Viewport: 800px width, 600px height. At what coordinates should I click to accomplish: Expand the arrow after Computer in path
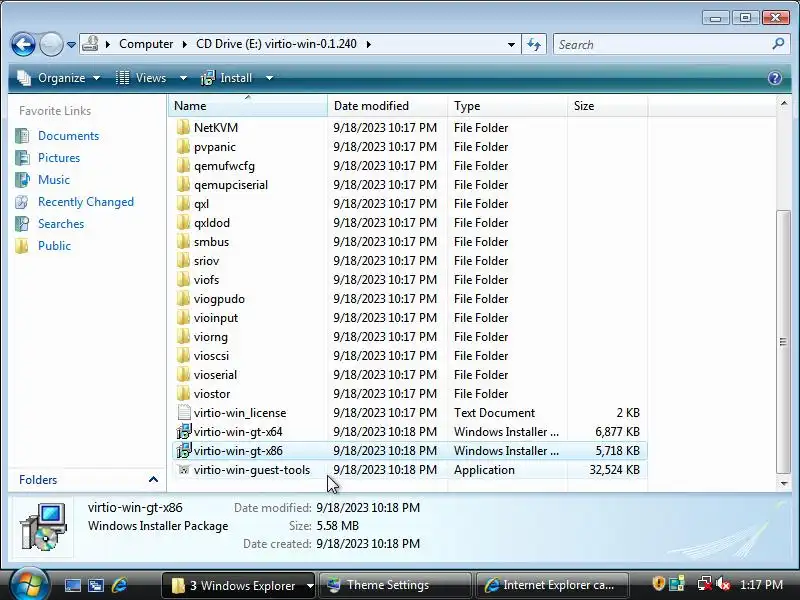[x=184, y=44]
